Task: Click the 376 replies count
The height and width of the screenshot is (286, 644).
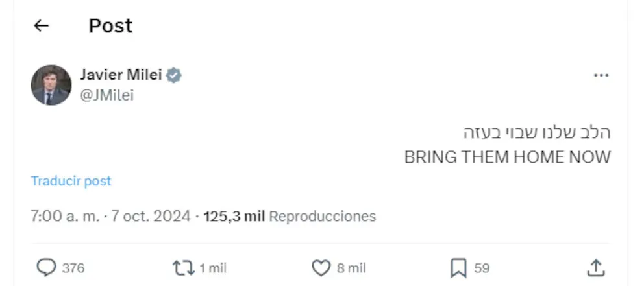Action: tap(73, 268)
